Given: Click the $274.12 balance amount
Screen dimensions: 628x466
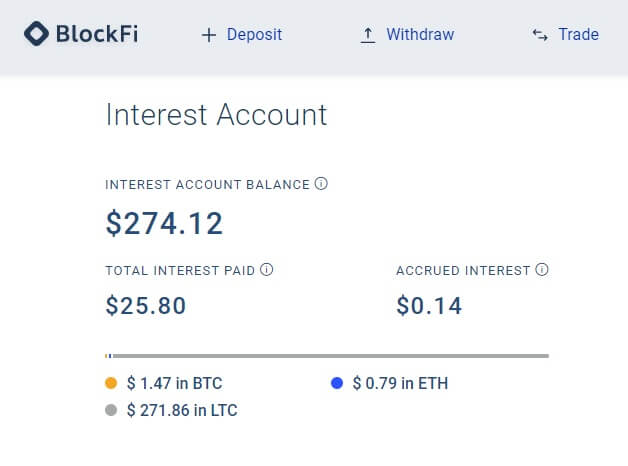Looking at the screenshot, I should coord(164,223).
